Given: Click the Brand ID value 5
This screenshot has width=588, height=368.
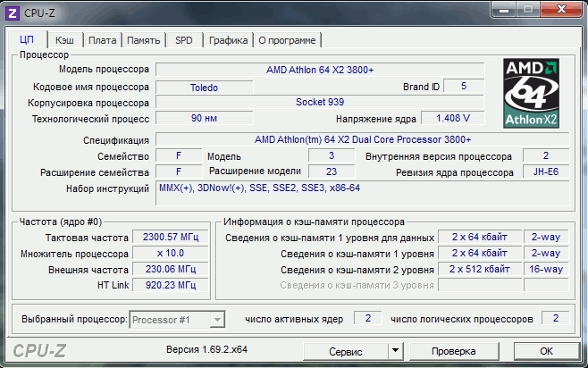Looking at the screenshot, I should pyautogui.click(x=464, y=86).
